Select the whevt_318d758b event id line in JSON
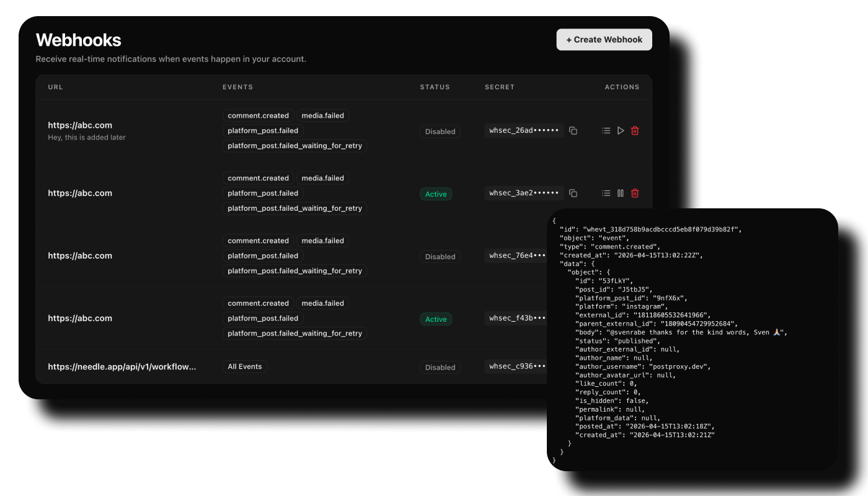This screenshot has width=868, height=496. tap(651, 229)
